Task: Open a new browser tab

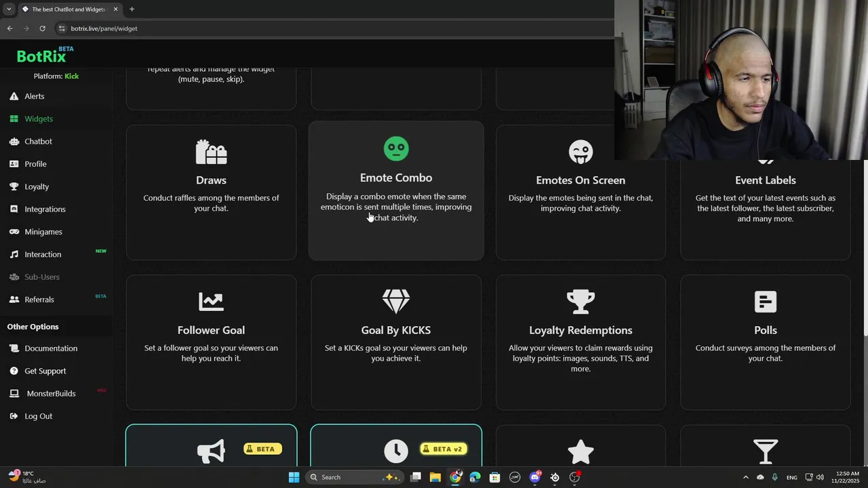Action: (x=132, y=9)
